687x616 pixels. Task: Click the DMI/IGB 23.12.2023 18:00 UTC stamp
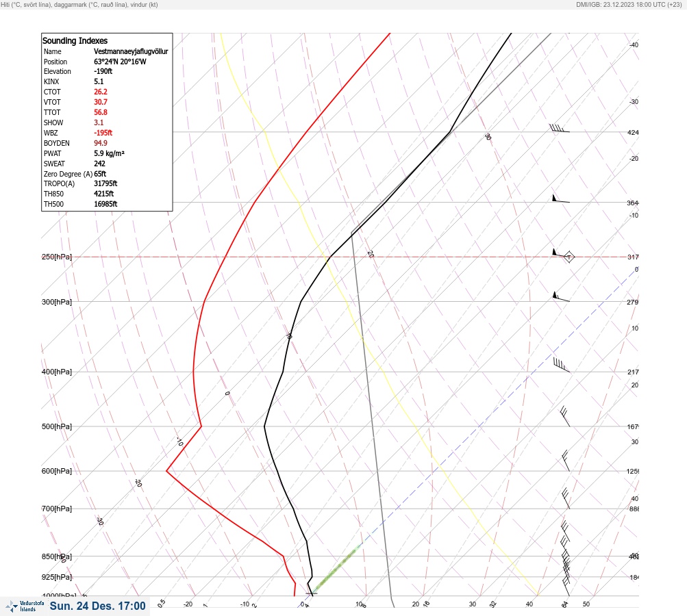pyautogui.click(x=629, y=5)
